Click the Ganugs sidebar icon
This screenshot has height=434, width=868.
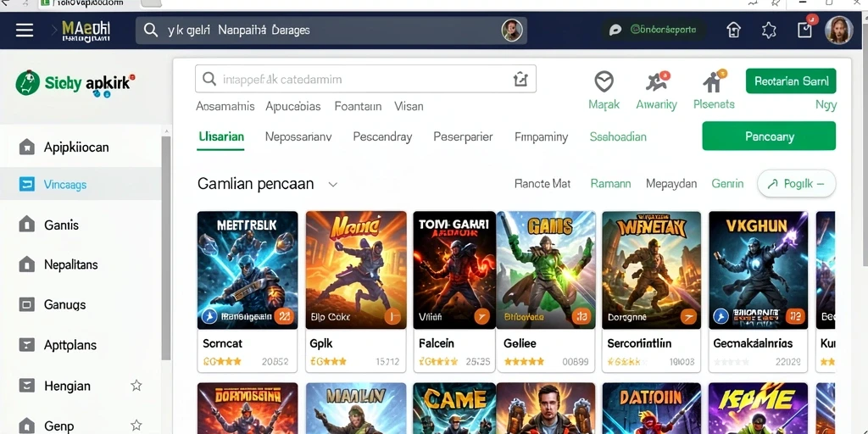[26, 304]
